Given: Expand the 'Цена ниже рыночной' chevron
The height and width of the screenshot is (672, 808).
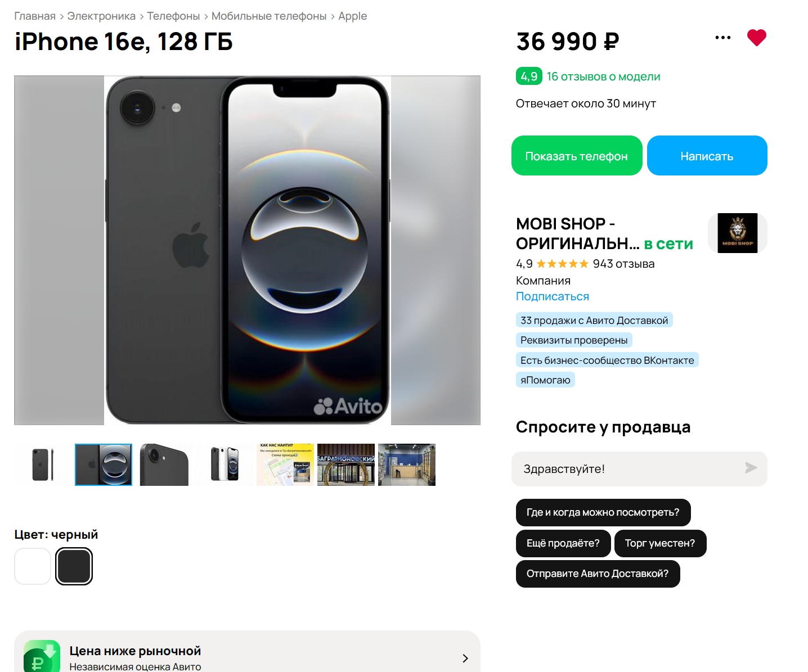Looking at the screenshot, I should coord(465,658).
